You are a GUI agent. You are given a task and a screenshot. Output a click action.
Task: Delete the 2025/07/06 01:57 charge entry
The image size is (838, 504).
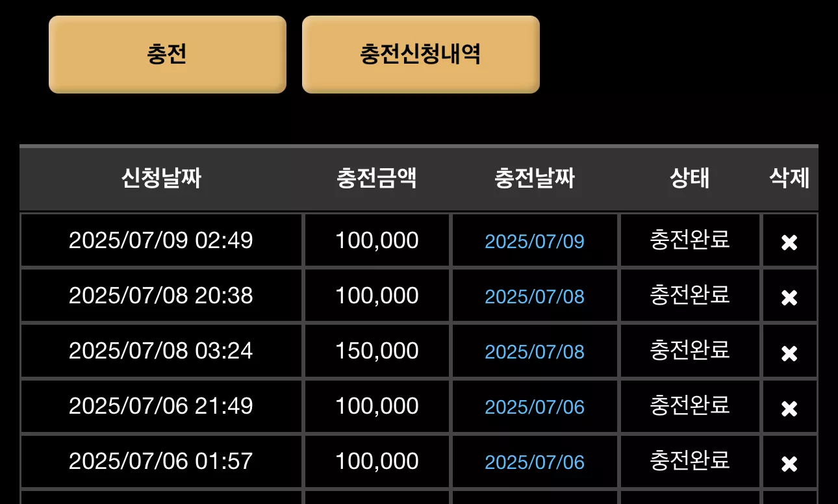pos(789,464)
